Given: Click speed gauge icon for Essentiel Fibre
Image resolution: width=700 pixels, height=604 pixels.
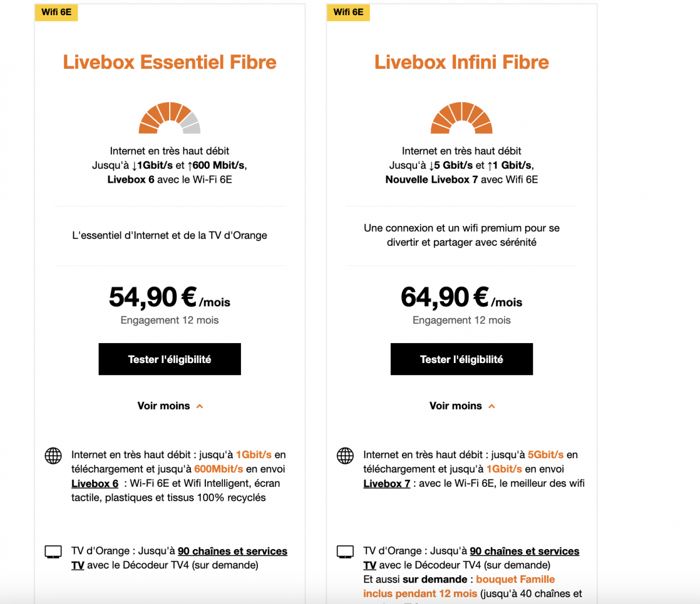Looking at the screenshot, I should (x=170, y=118).
